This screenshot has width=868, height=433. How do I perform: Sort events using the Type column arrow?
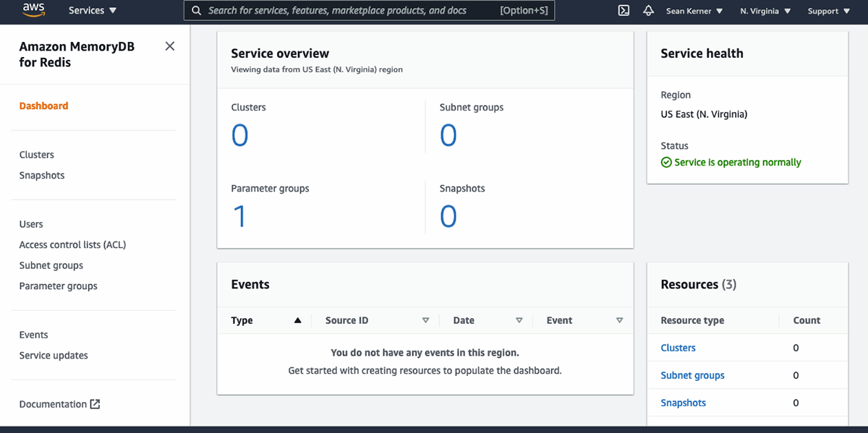pyautogui.click(x=299, y=320)
